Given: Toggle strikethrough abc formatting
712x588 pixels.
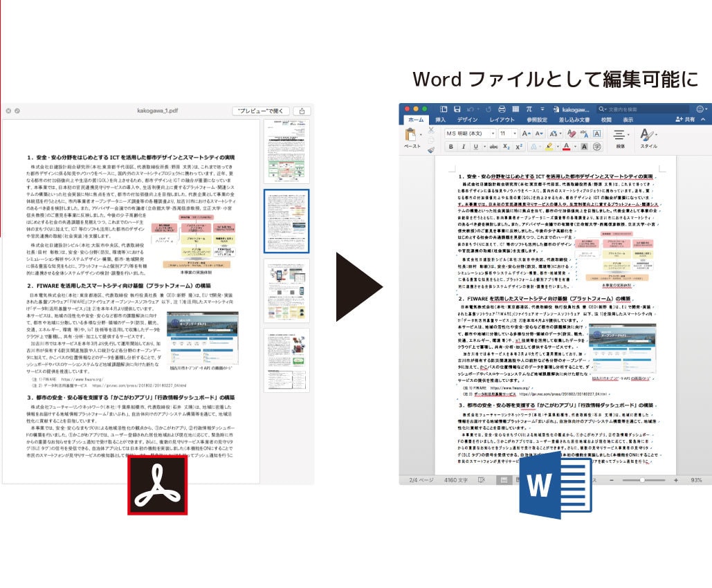Looking at the screenshot, I should (493, 146).
